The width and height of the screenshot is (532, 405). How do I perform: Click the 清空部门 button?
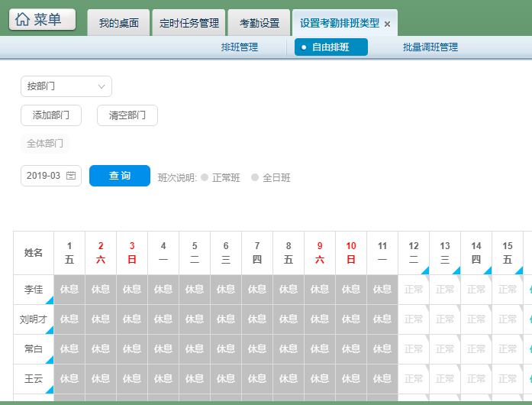click(x=127, y=115)
